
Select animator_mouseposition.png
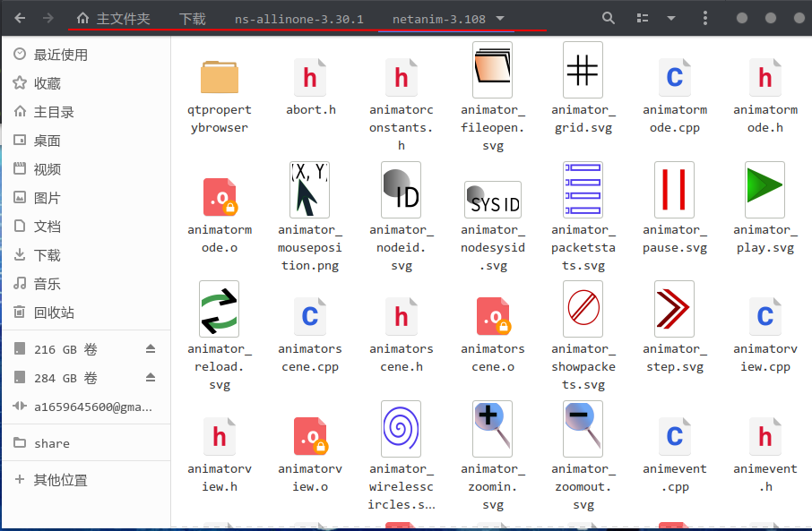[x=309, y=190]
